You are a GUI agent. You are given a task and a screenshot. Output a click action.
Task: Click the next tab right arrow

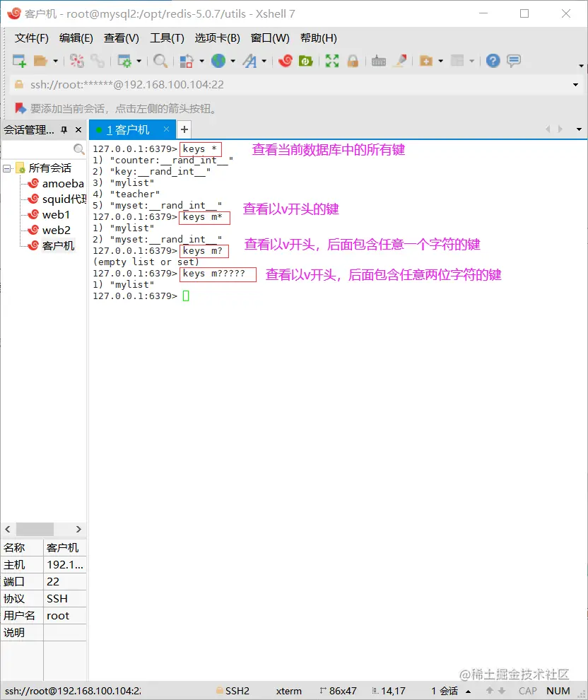(560, 129)
